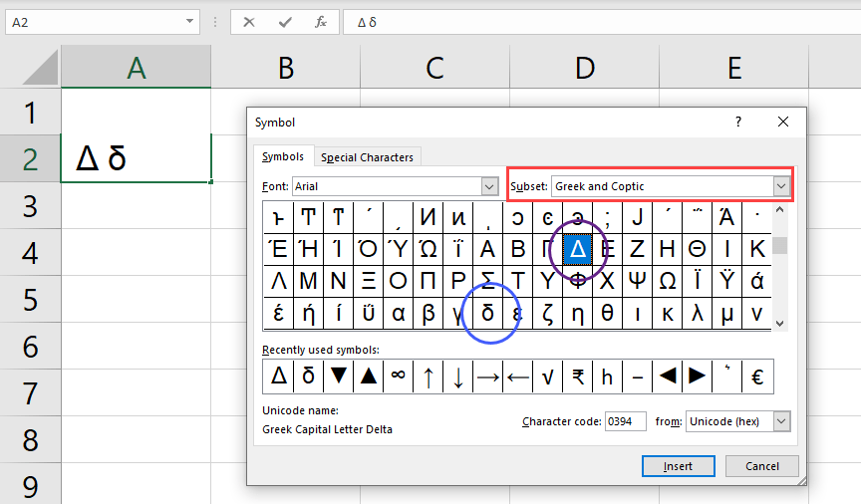
Task: Select lowercase theta θ symbol
Action: (x=607, y=313)
